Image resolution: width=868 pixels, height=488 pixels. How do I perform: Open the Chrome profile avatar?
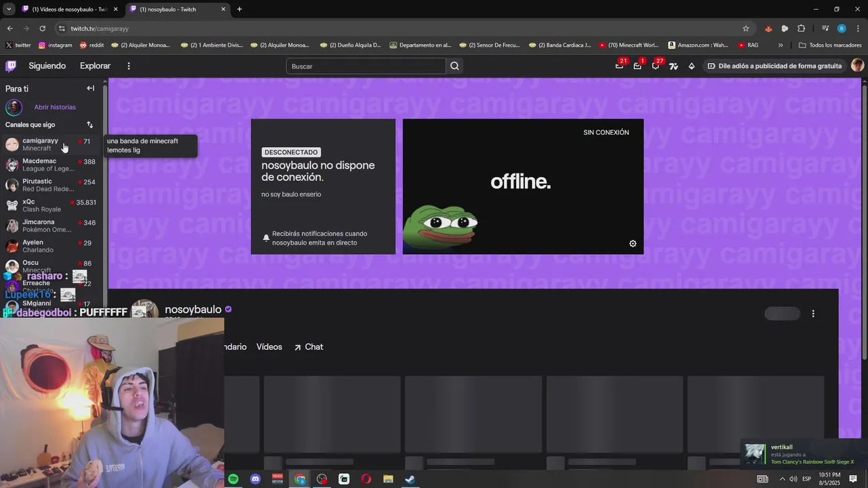(842, 28)
